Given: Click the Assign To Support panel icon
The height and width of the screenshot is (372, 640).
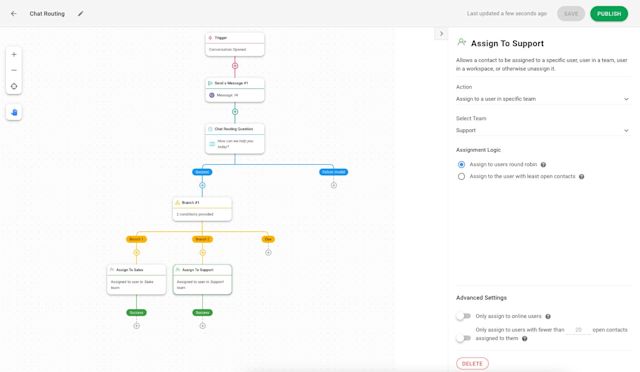Looking at the screenshot, I should pyautogui.click(x=462, y=42).
